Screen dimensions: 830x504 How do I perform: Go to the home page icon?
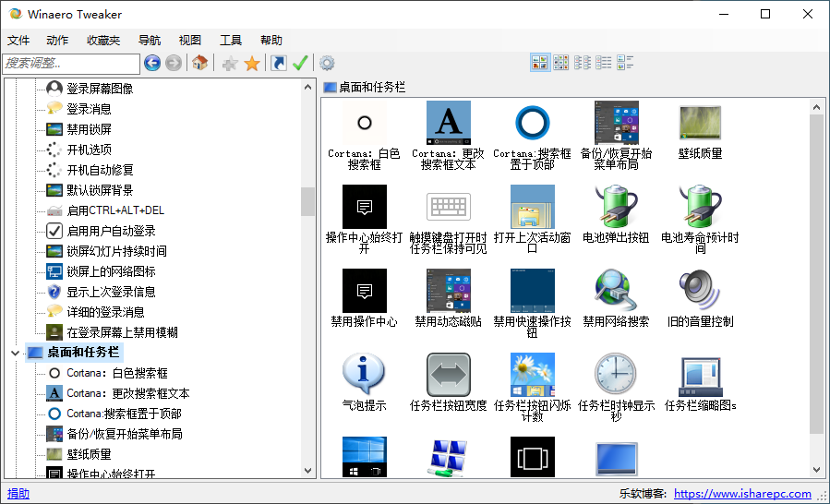(199, 63)
